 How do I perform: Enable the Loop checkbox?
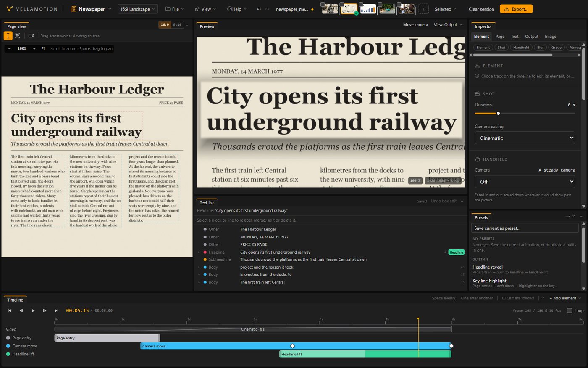coord(570,311)
